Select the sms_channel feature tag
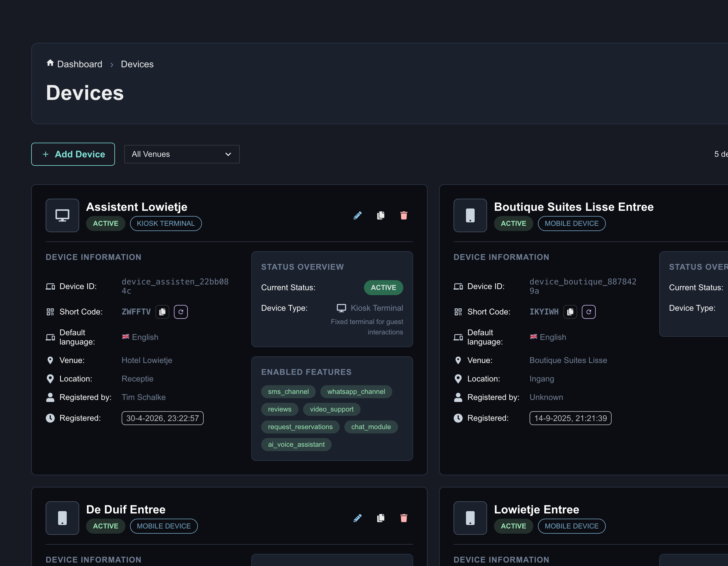The height and width of the screenshot is (566, 728). tap(288, 392)
